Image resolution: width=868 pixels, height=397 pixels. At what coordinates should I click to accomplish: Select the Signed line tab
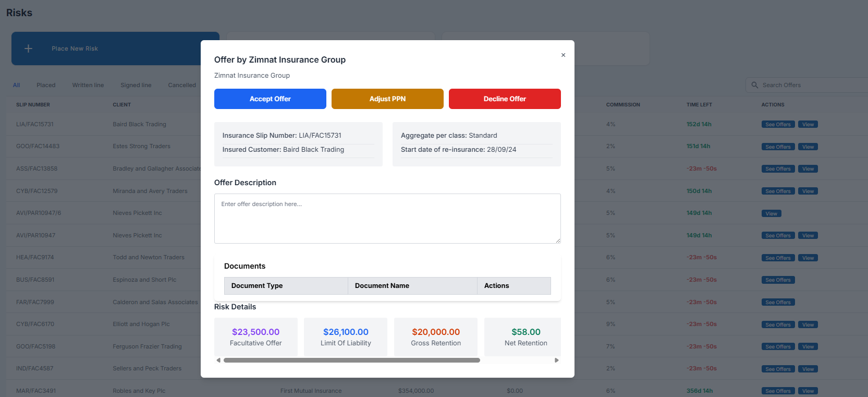coord(136,85)
